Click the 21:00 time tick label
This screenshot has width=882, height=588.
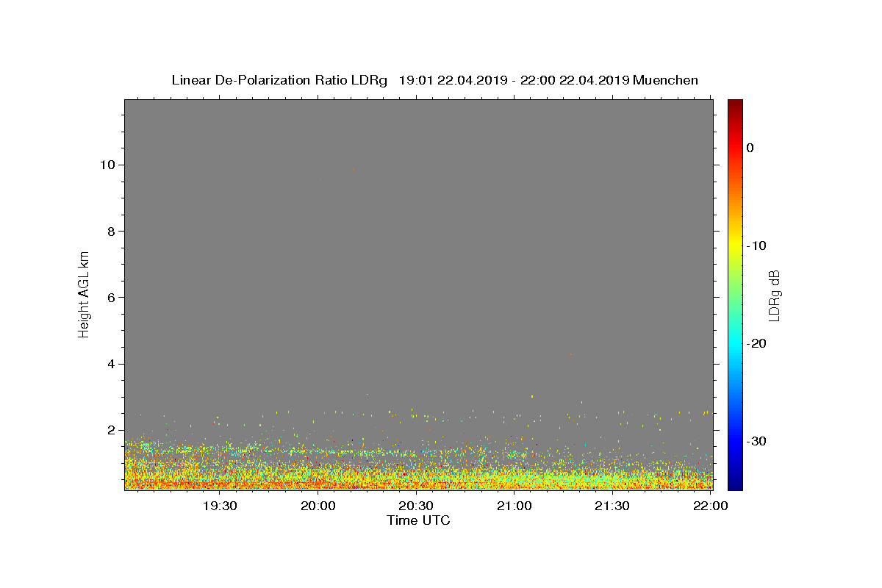click(x=514, y=506)
